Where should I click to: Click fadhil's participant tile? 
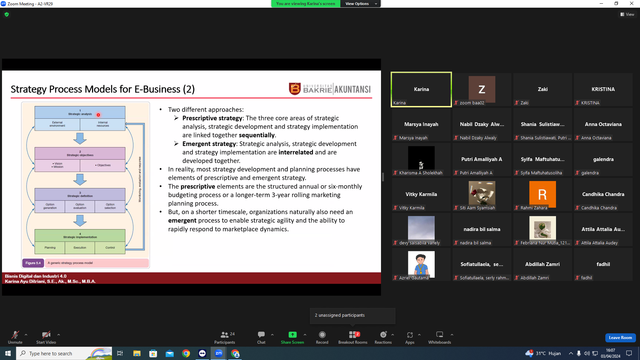603,264
